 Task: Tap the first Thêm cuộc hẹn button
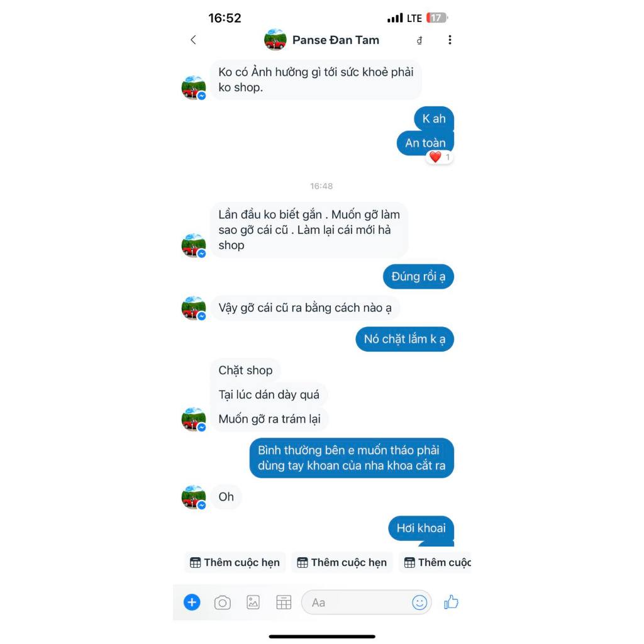pos(235,562)
